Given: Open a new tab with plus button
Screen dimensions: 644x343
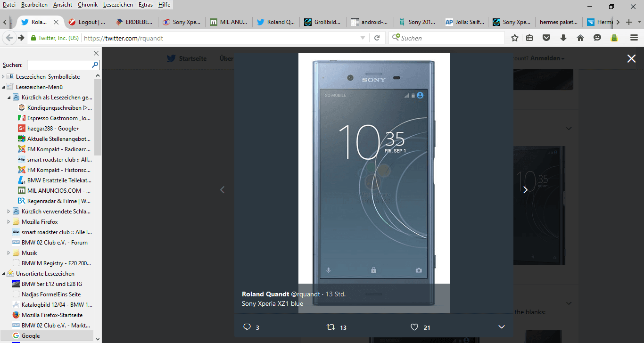Looking at the screenshot, I should [628, 22].
